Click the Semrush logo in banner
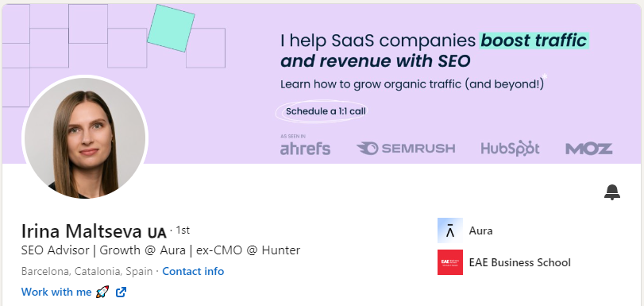The width and height of the screenshot is (644, 306). click(x=406, y=148)
